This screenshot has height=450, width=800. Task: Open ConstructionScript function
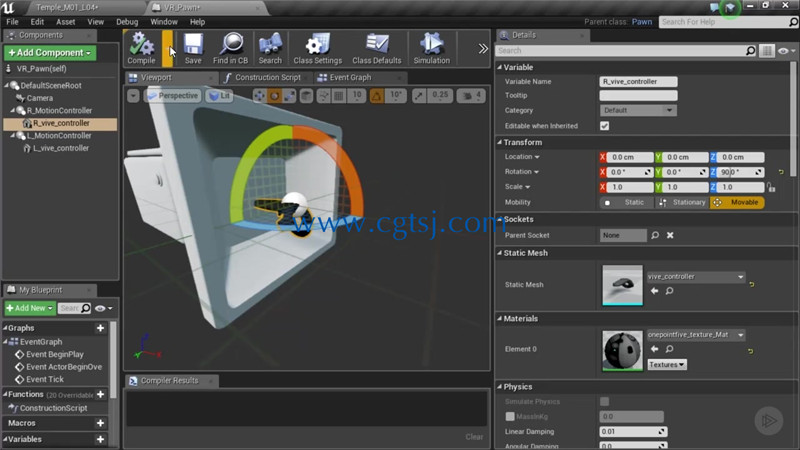[53, 408]
